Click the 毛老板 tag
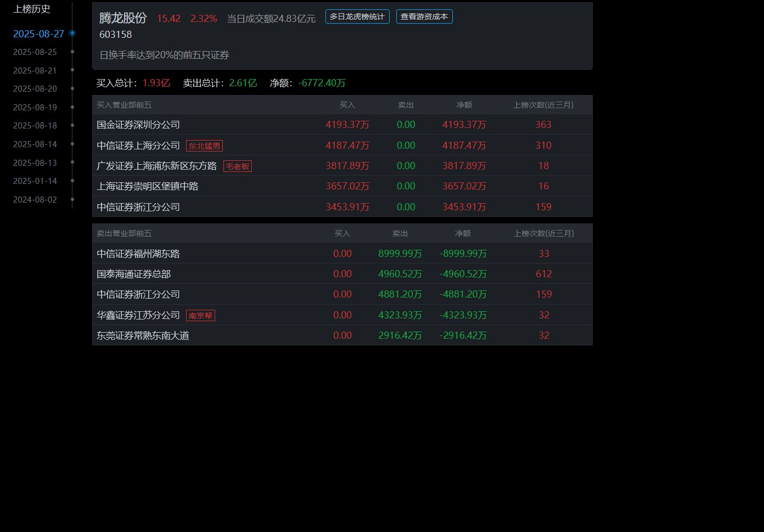Screen dimensions: 764x532 [238, 166]
